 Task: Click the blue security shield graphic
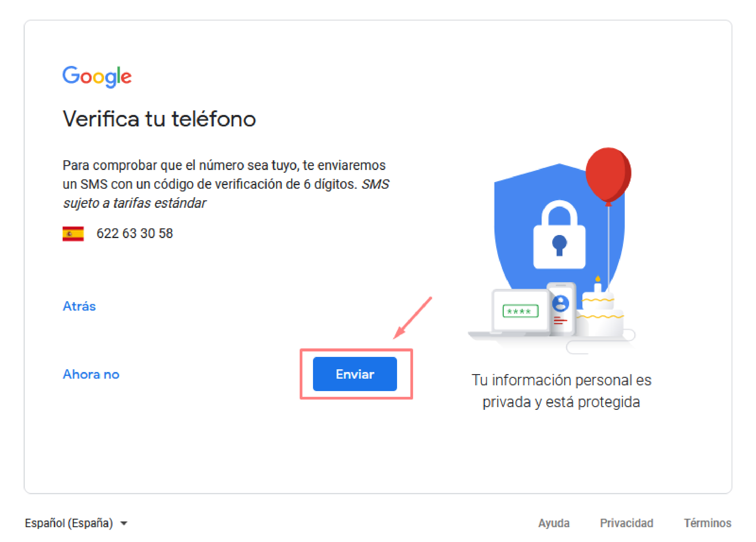click(x=559, y=227)
